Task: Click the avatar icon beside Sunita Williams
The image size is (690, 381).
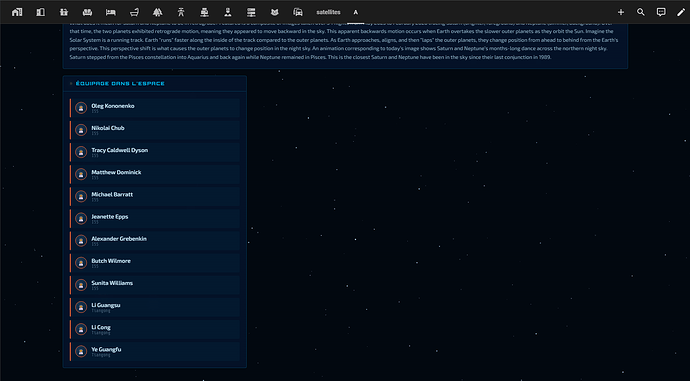Action: (x=81, y=285)
